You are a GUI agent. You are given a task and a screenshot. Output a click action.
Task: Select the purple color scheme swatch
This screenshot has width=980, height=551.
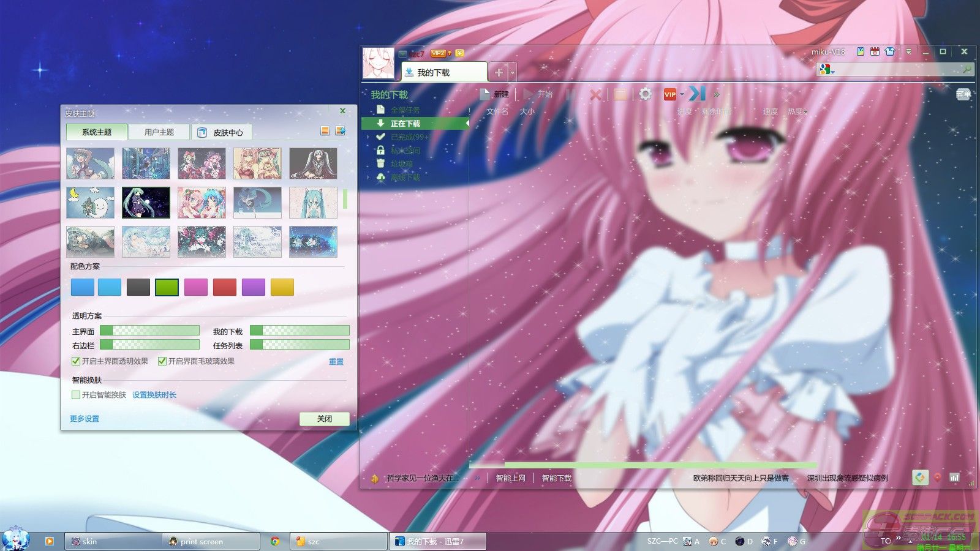pos(254,287)
